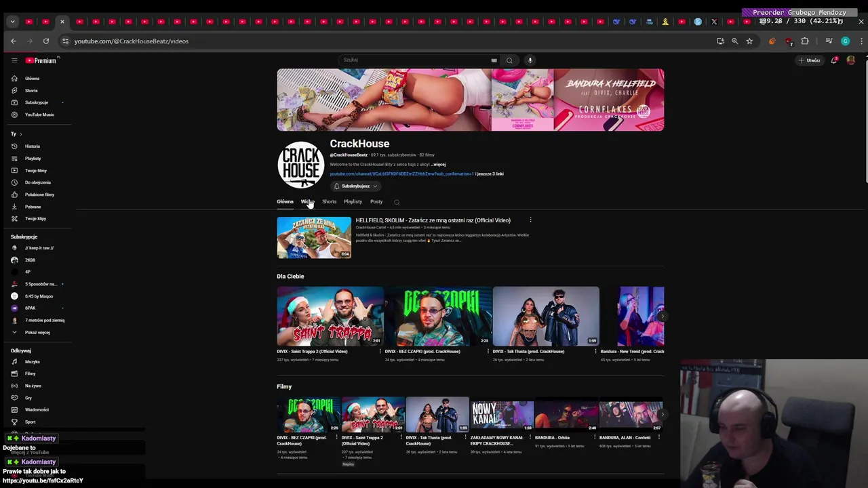This screenshot has width=868, height=488.
Task: Open YouTube Music from sidebar
Action: [39, 115]
